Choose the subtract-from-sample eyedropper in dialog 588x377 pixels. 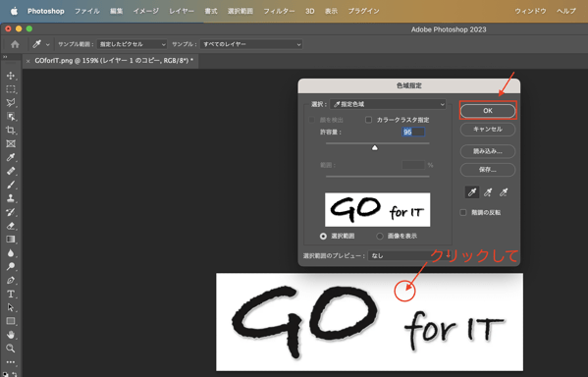point(504,192)
